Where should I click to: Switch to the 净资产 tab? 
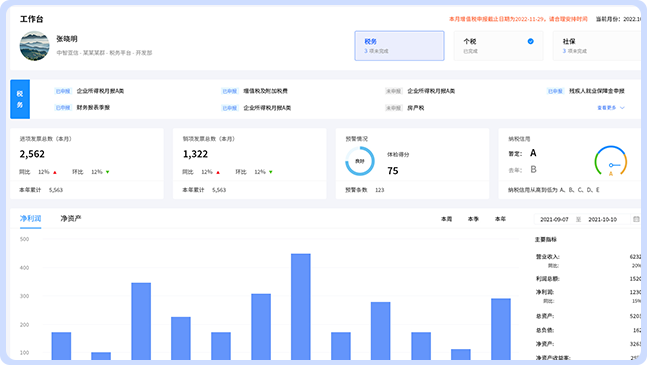[71, 219]
